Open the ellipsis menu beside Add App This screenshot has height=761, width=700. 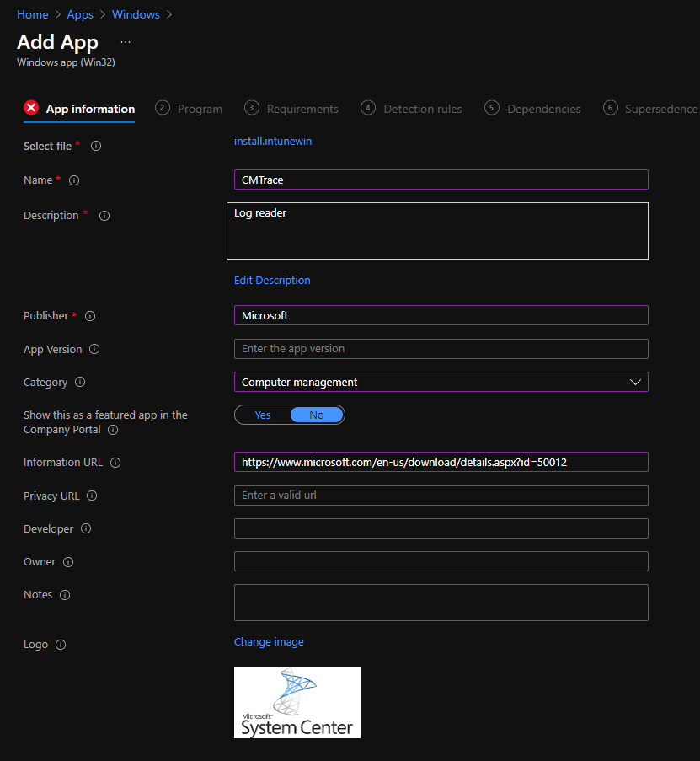coord(126,42)
